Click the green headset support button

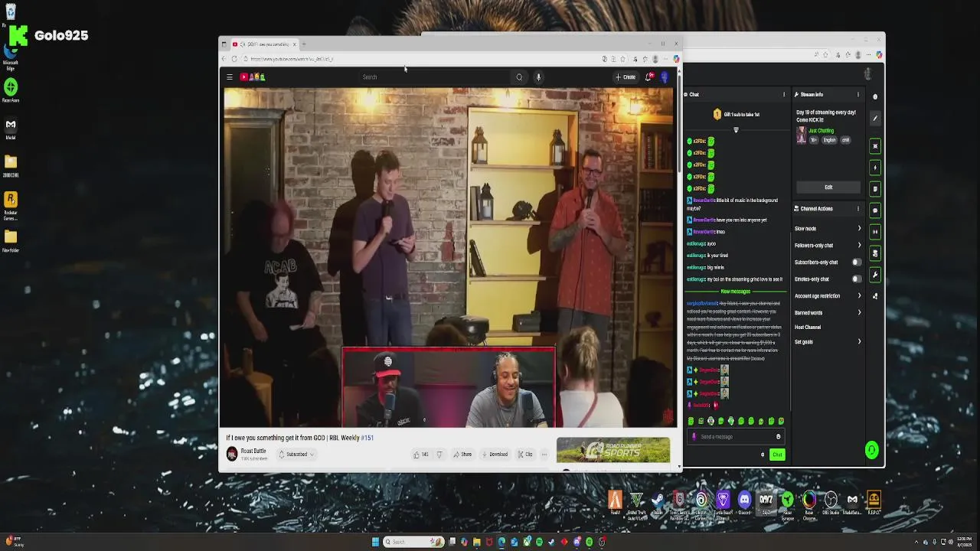tap(872, 450)
